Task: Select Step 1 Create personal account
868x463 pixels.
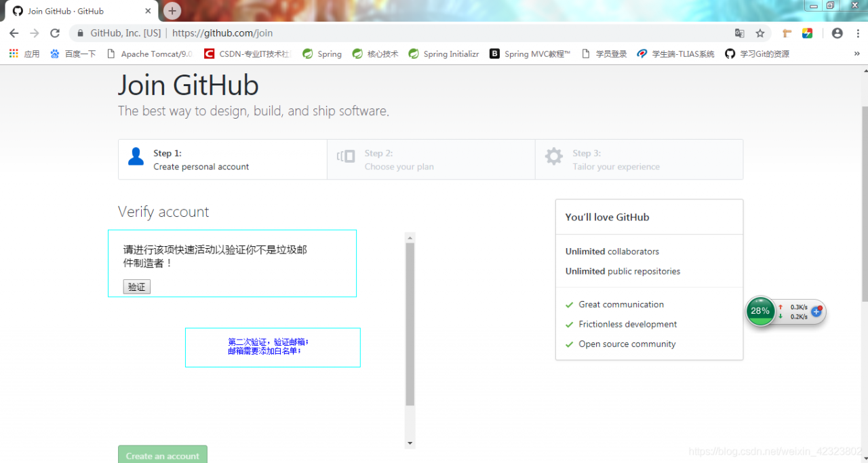Action: 222,159
